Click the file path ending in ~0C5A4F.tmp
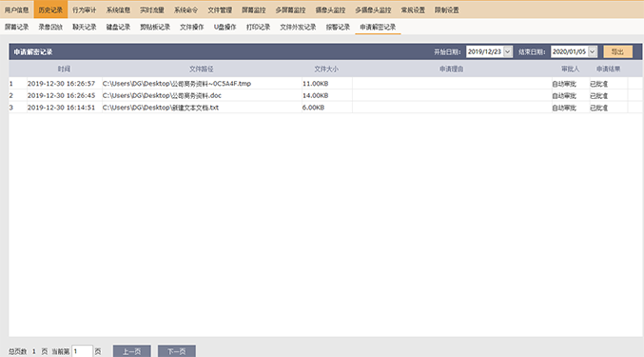 coord(177,84)
